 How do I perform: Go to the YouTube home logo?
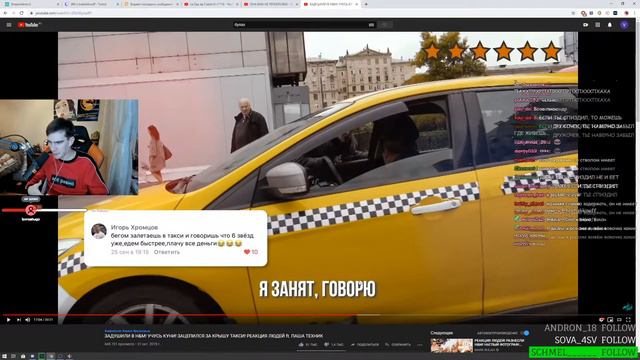click(29, 25)
